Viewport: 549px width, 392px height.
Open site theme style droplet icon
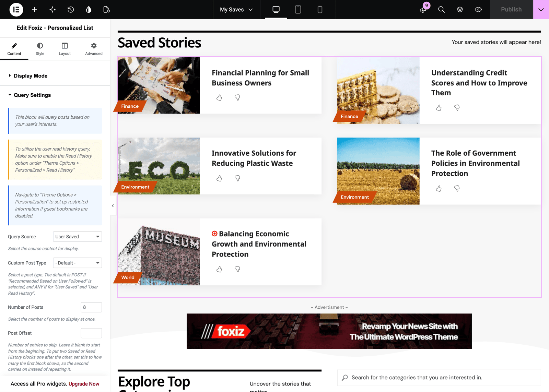89,10
